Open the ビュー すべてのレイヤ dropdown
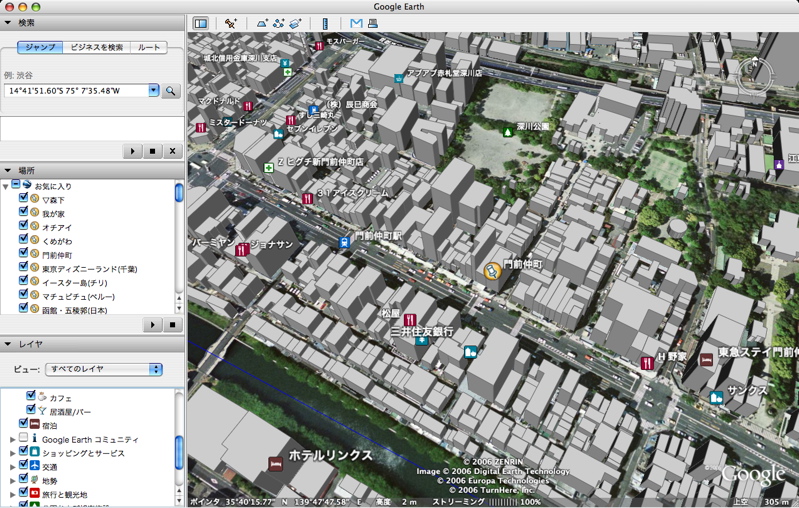799x508 pixels. 104,369
